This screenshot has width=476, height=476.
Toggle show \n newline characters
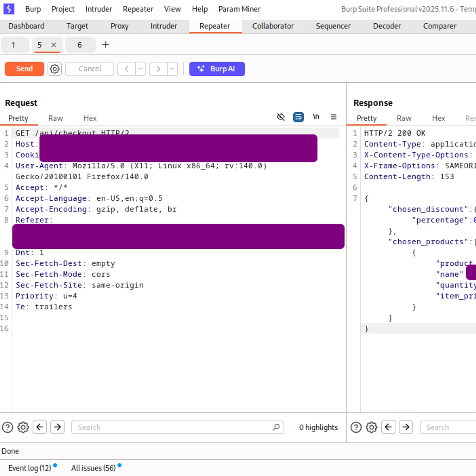[x=316, y=117]
